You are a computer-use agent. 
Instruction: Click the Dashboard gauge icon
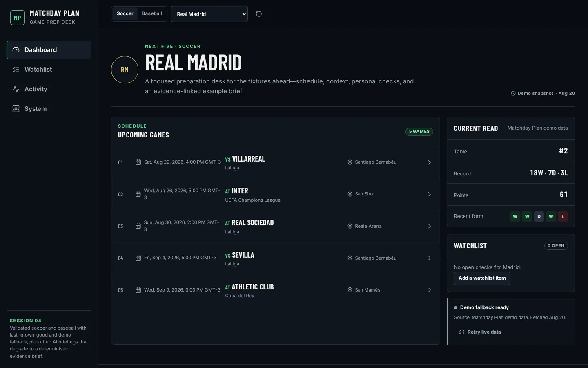point(16,50)
